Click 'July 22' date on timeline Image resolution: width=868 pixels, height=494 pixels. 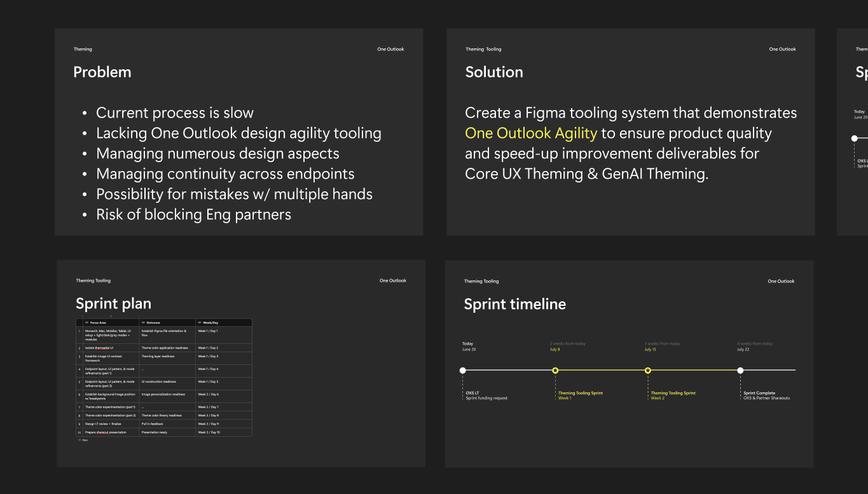tap(743, 350)
